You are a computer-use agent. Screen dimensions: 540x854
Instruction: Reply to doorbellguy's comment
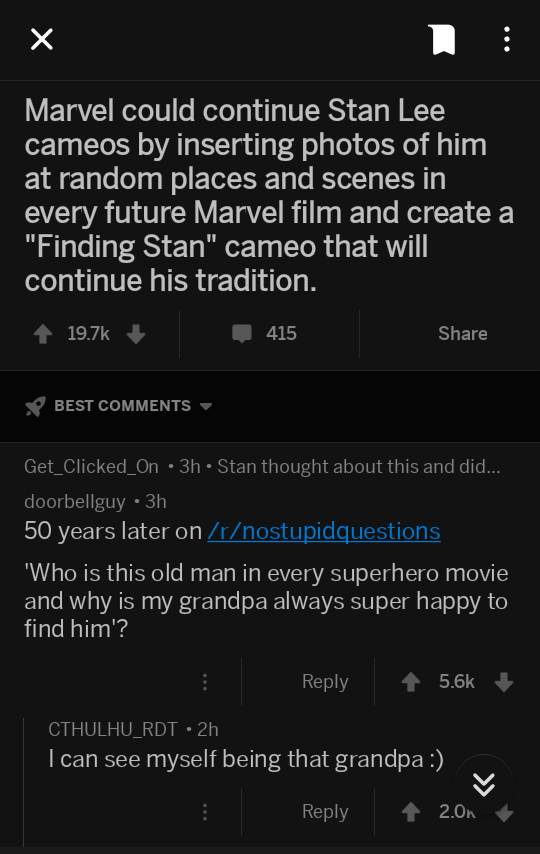click(325, 682)
